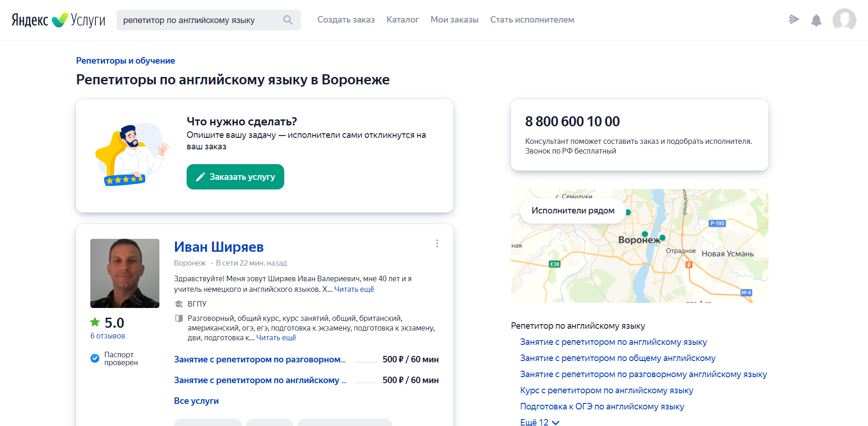Open 'Мои заказы' page
Image resolution: width=868 pixels, height=426 pixels.
pyautogui.click(x=454, y=20)
